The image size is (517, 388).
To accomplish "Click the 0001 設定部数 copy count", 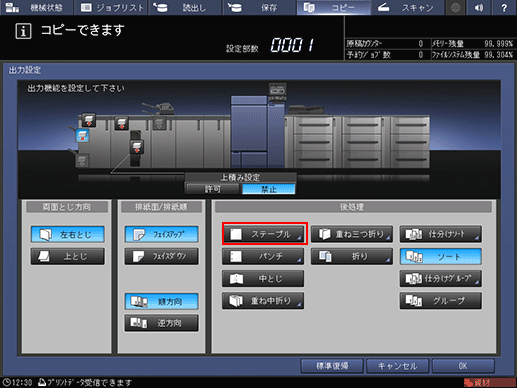I will [292, 45].
